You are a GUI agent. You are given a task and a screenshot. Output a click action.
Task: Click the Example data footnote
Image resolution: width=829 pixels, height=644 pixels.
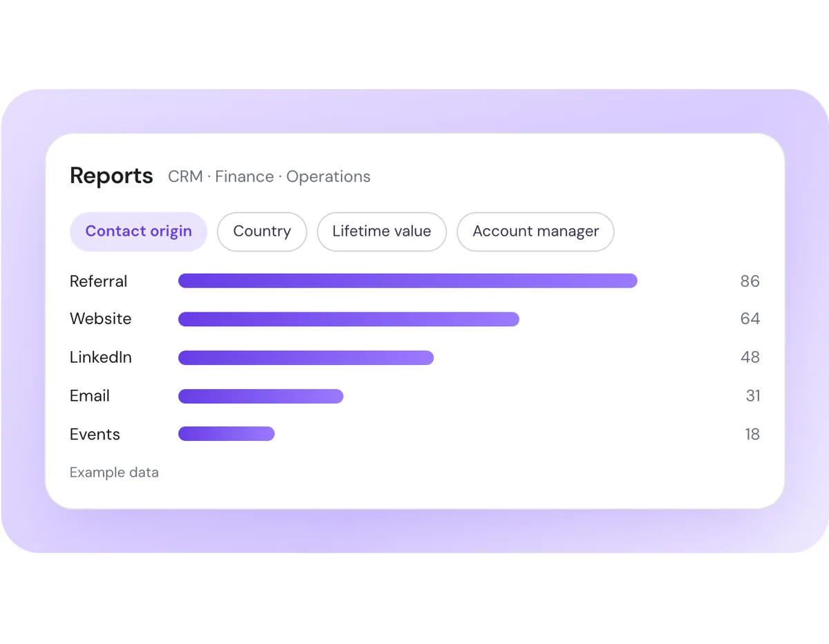pos(114,473)
